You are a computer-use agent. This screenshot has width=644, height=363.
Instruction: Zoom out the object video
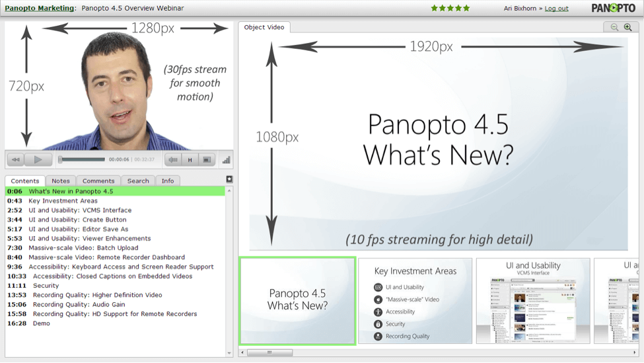click(614, 27)
